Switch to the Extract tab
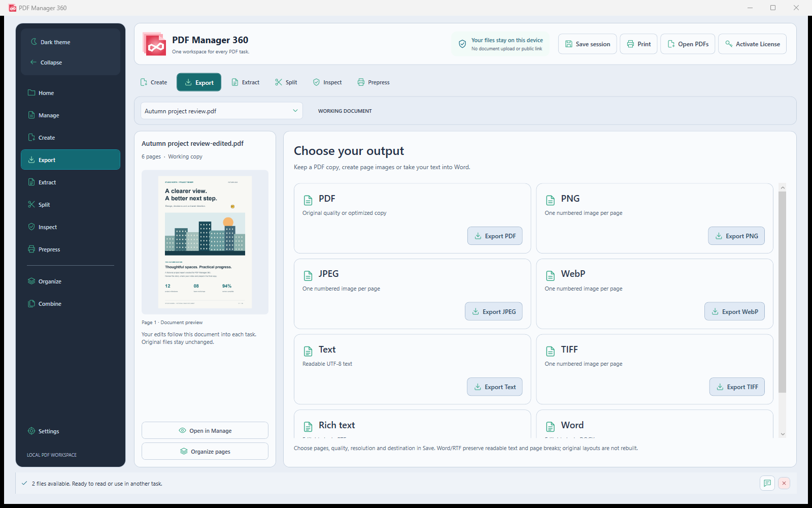Viewport: 812px width, 508px height. click(246, 82)
